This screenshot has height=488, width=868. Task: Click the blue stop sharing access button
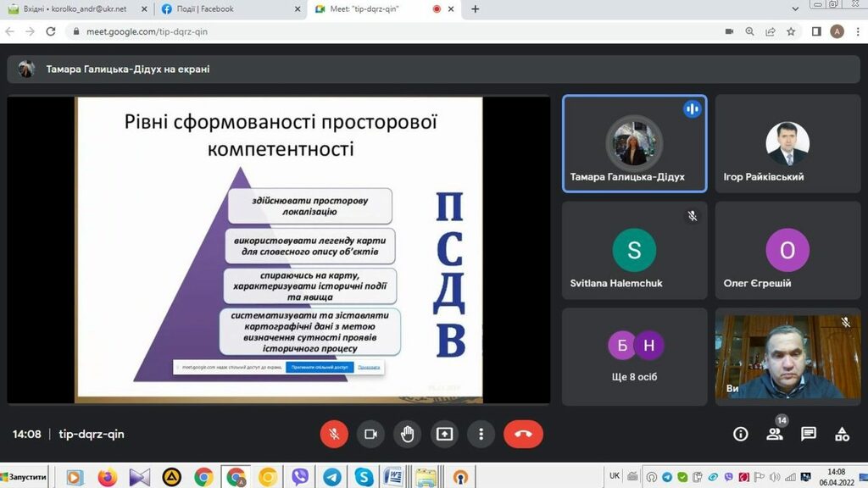click(x=319, y=368)
